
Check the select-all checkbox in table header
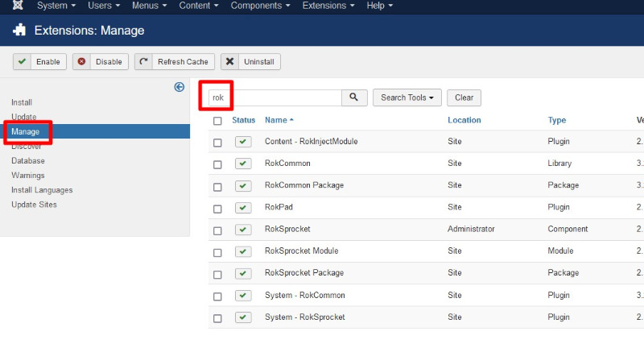click(x=217, y=121)
